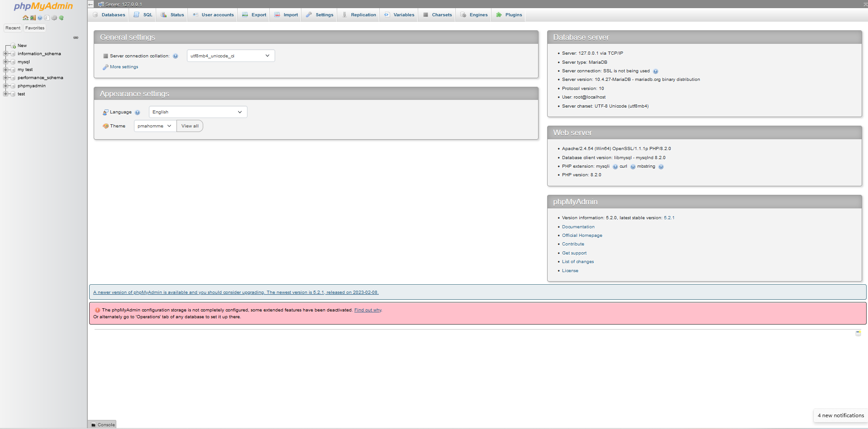Click help icon after SSL is not being used

(655, 71)
